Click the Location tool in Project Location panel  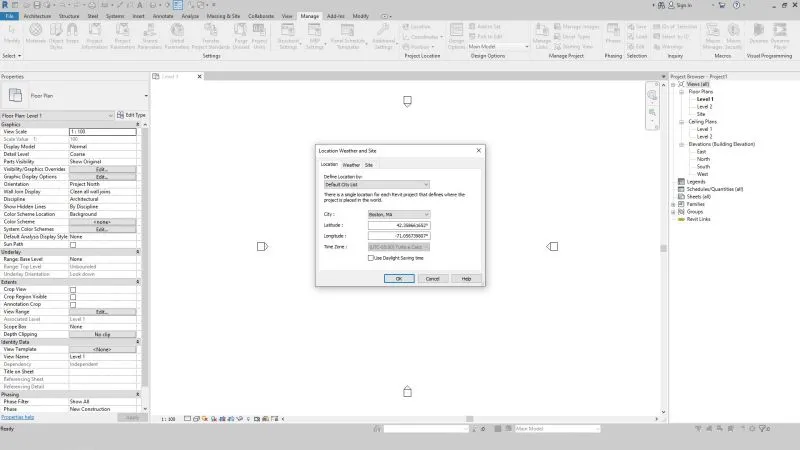[x=416, y=27]
